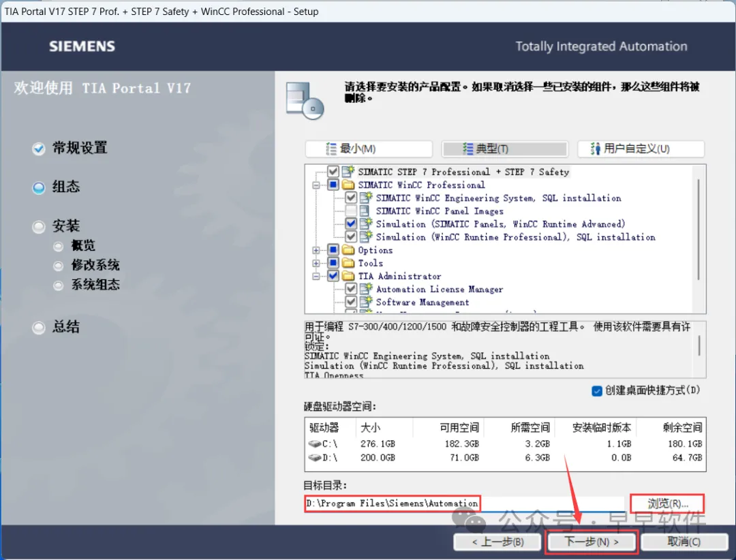This screenshot has width=736, height=560.
Task: Click the 驱动器 column header
Action: (331, 428)
